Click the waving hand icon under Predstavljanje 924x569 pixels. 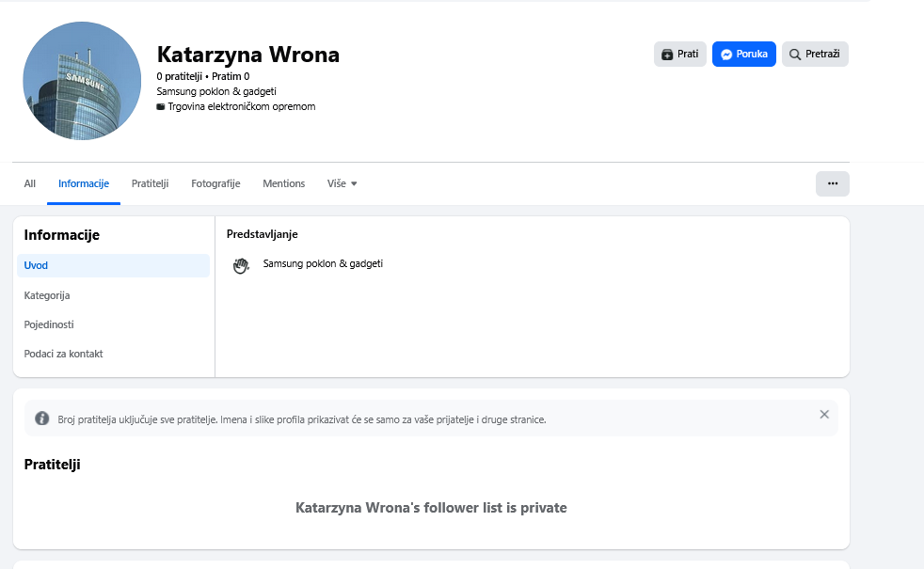(x=241, y=265)
